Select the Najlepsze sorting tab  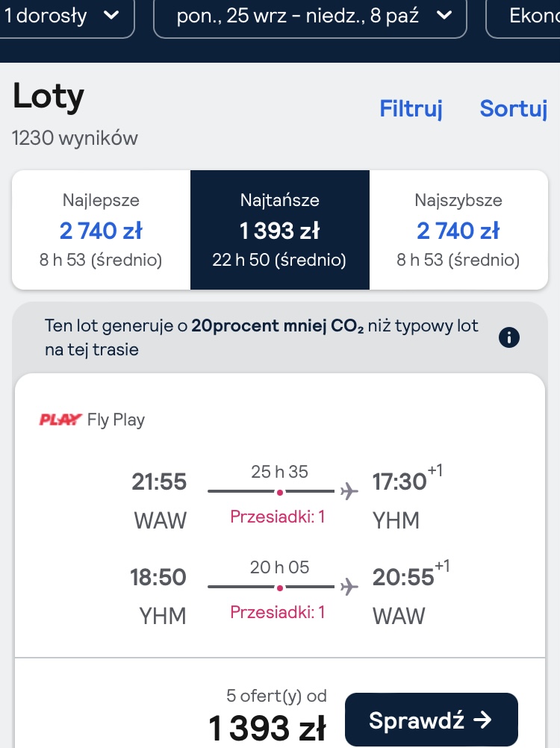pos(101,230)
